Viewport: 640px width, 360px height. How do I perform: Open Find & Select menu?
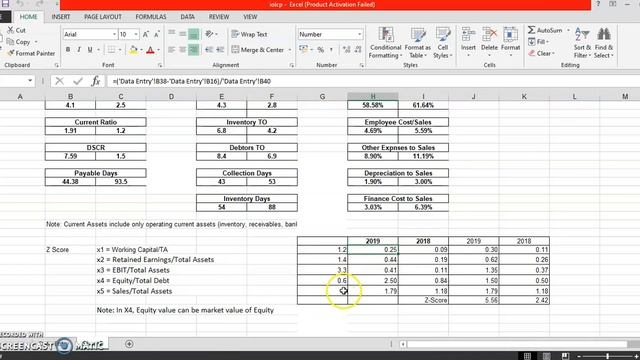point(604,43)
